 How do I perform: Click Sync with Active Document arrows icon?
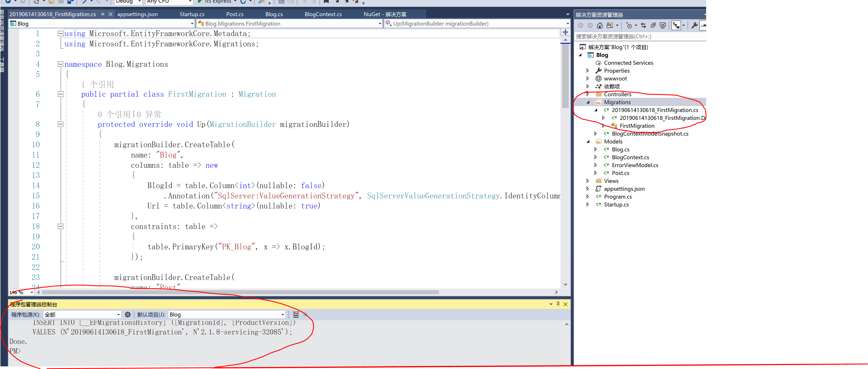(x=643, y=25)
